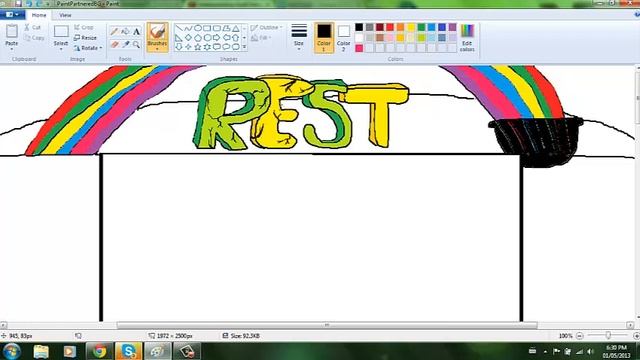Choose the Cloud callout shape
640x360 pixels.
(x=236, y=47)
